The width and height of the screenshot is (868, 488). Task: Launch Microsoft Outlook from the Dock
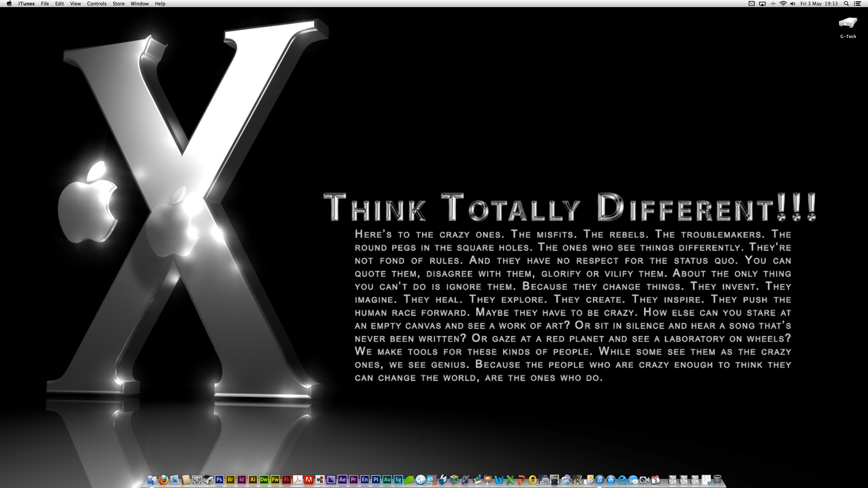click(x=533, y=480)
